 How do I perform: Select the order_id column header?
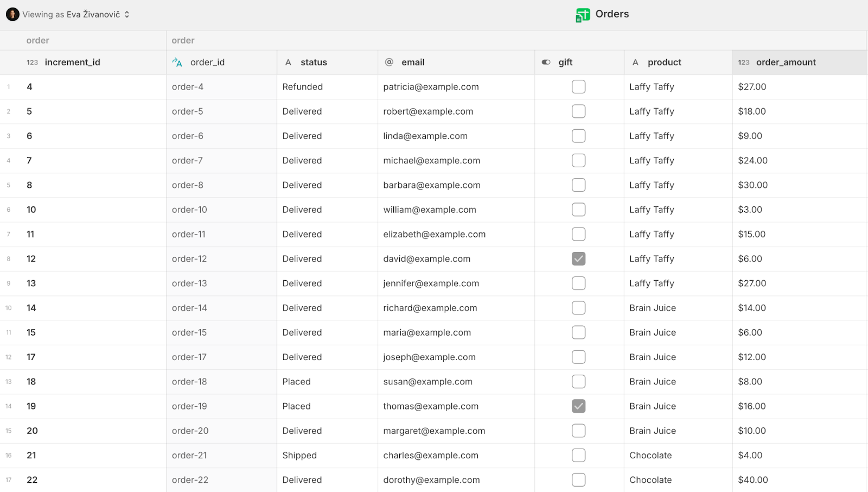point(221,62)
